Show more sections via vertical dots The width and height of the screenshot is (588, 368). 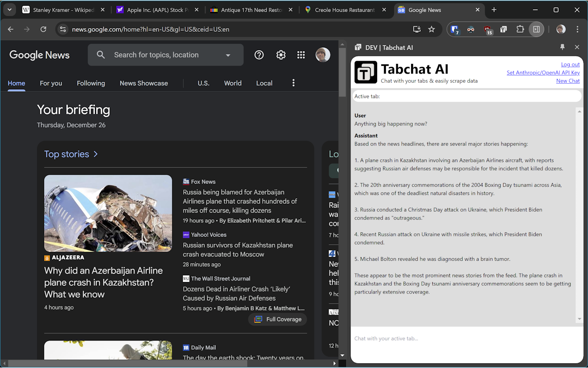(x=294, y=83)
